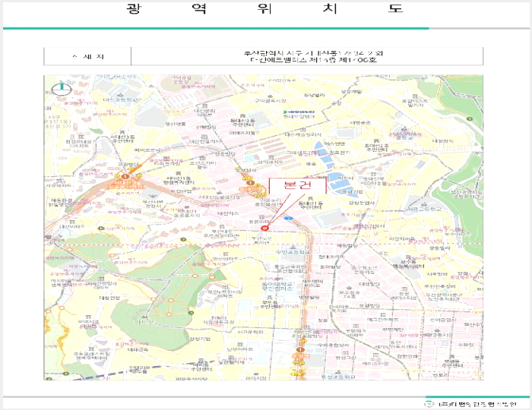Click the 소재지 header cell
This screenshot has width=532, height=410.
87,56
